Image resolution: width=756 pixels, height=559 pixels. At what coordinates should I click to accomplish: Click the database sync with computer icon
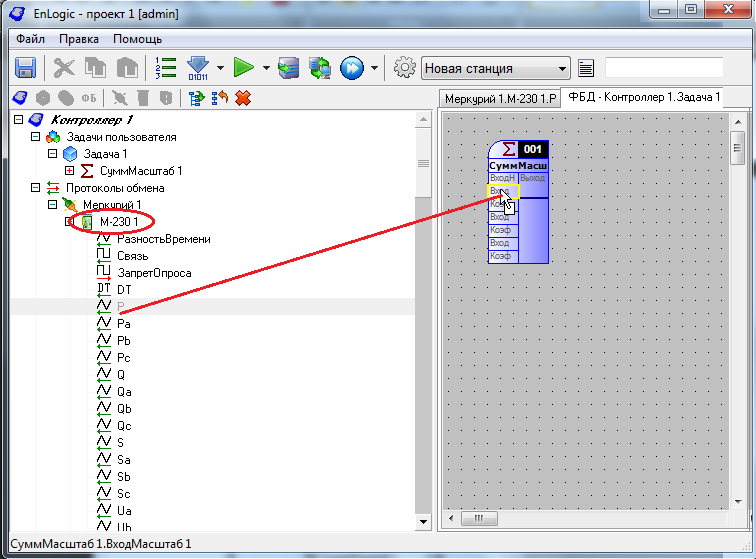320,68
